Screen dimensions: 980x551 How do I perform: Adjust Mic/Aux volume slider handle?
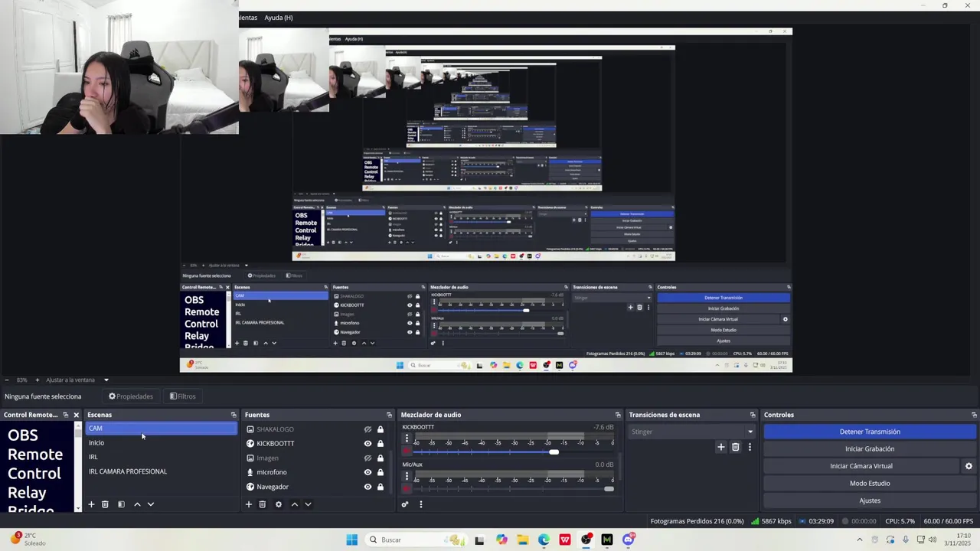609,489
